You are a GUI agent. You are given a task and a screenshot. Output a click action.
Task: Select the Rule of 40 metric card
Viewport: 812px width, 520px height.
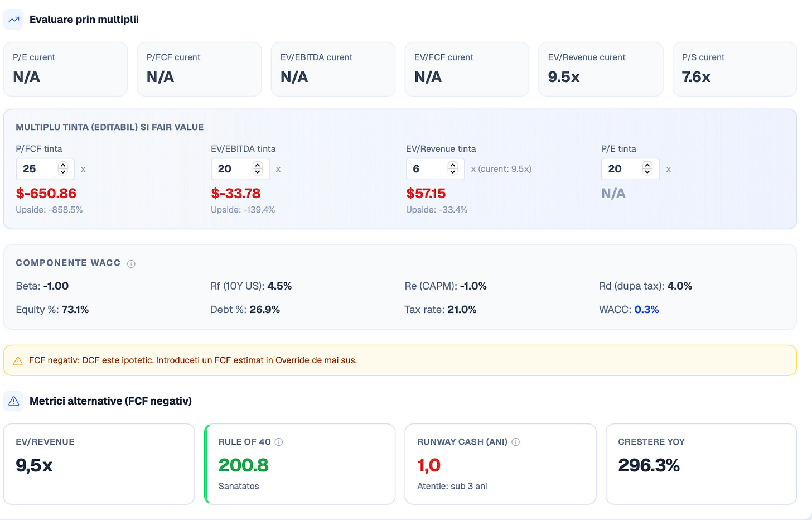tap(300, 464)
